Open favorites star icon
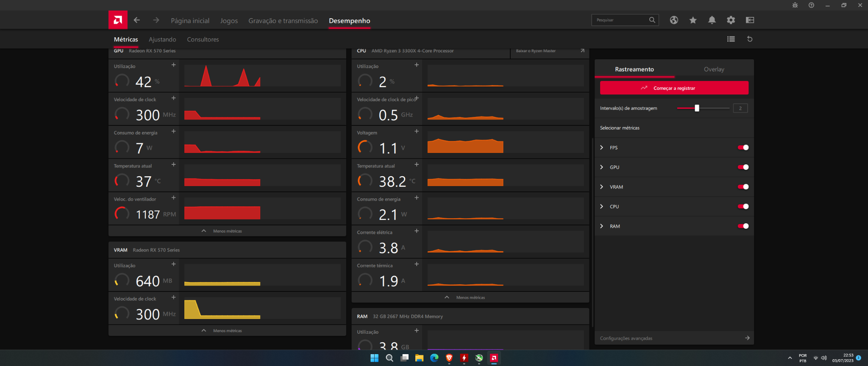This screenshot has height=366, width=868. click(693, 20)
